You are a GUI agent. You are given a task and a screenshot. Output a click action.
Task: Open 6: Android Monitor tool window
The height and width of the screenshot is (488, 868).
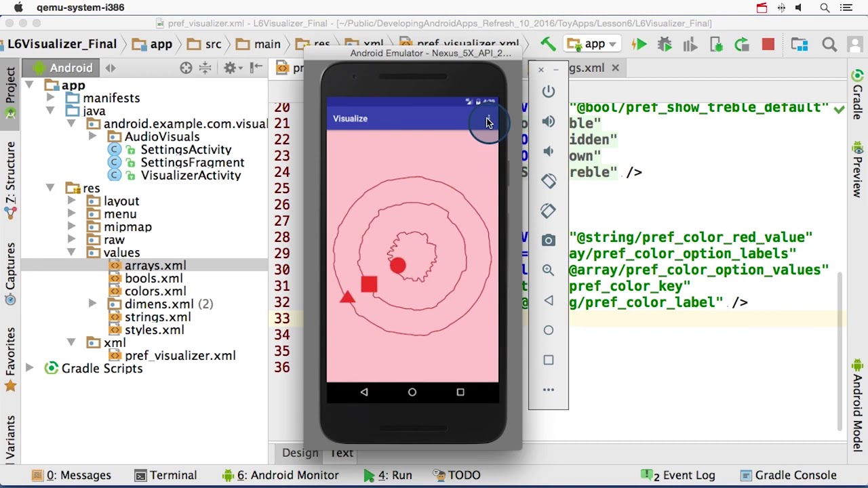point(280,475)
